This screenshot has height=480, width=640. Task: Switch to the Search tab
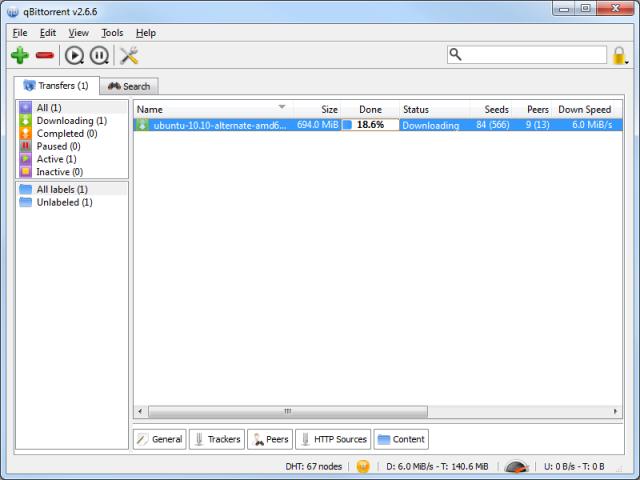[129, 86]
